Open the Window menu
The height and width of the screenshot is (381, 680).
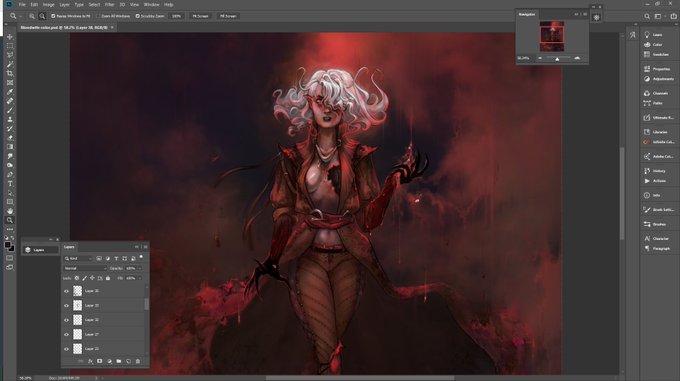[x=151, y=4]
